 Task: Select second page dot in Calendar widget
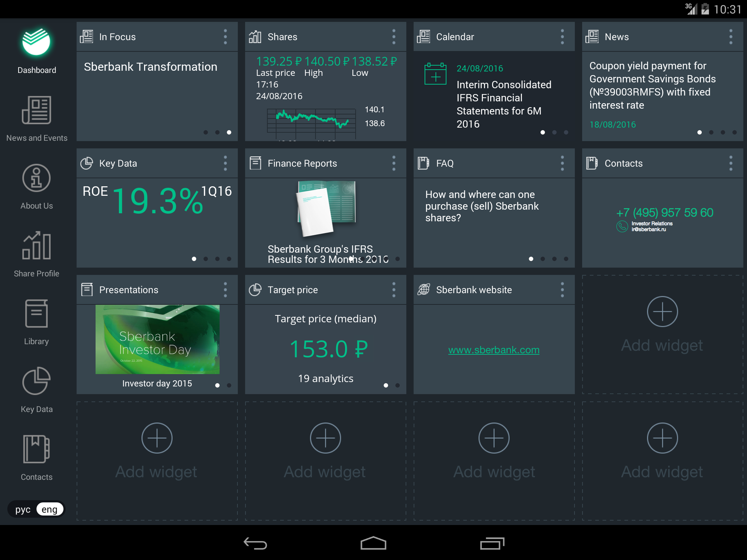[x=554, y=132]
